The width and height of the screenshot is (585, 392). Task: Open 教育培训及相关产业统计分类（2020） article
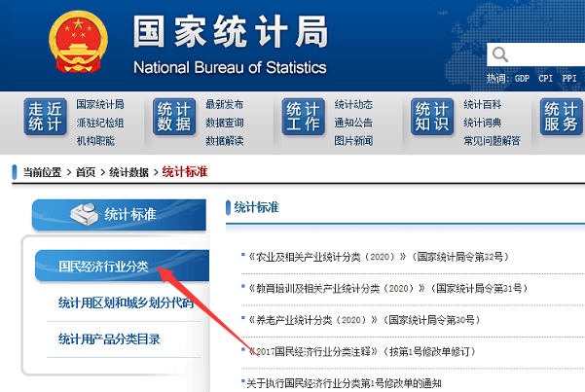tap(387, 288)
